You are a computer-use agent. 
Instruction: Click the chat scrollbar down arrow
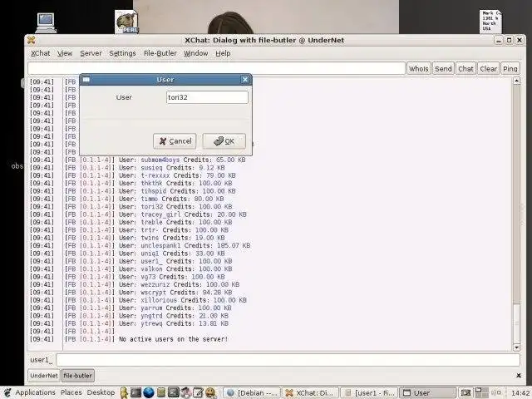click(516, 347)
